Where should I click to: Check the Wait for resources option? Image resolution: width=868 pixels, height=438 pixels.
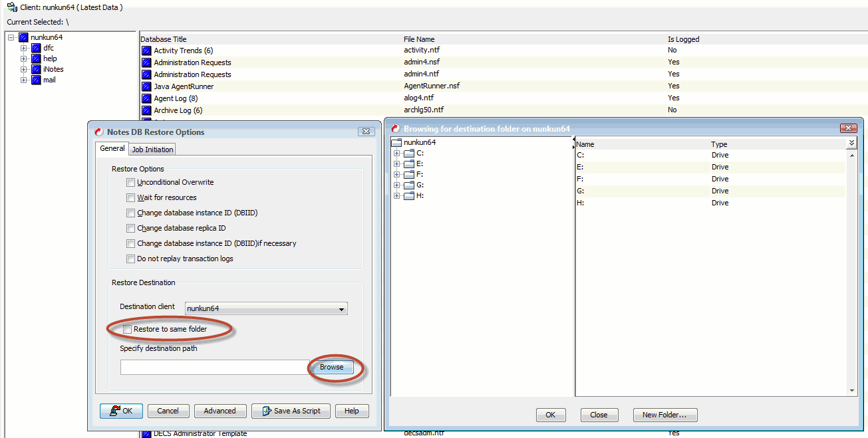coord(131,197)
